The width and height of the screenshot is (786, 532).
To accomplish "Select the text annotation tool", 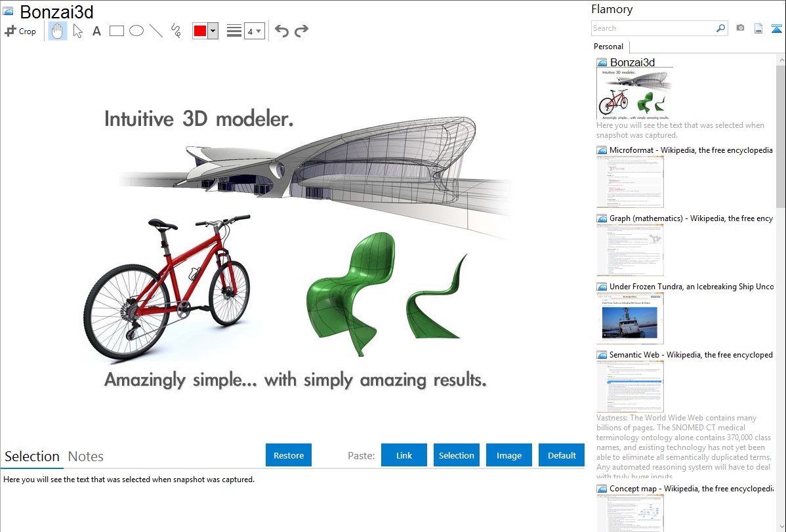I will [x=96, y=31].
